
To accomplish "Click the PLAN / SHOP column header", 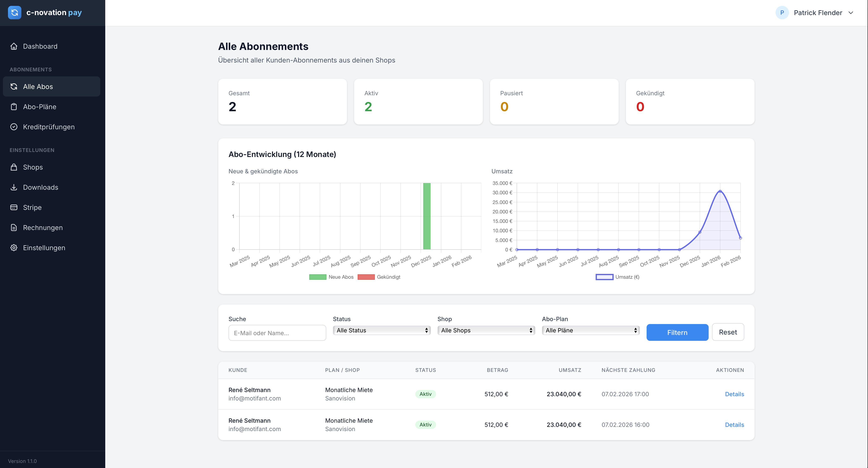I will coord(342,370).
